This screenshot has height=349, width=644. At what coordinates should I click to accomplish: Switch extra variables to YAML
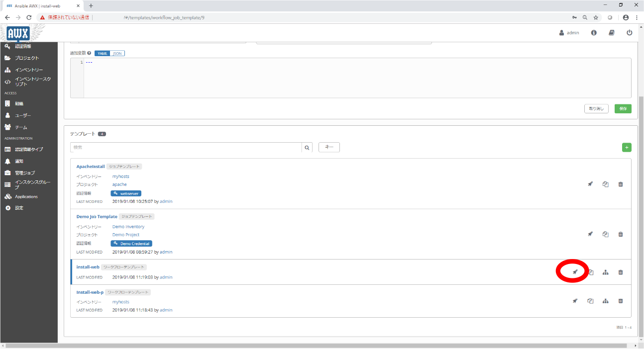pos(102,53)
